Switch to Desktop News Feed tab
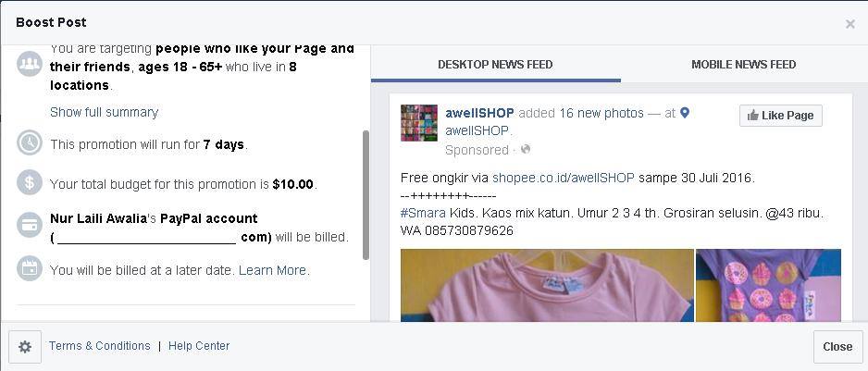Screen dimensions: 868x371 495,65
